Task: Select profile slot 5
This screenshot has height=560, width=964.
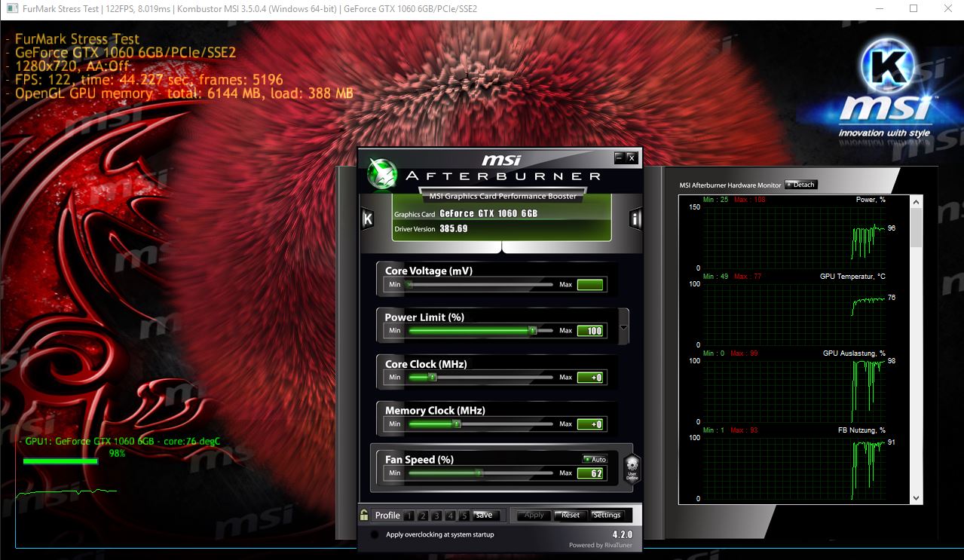Action: (464, 516)
